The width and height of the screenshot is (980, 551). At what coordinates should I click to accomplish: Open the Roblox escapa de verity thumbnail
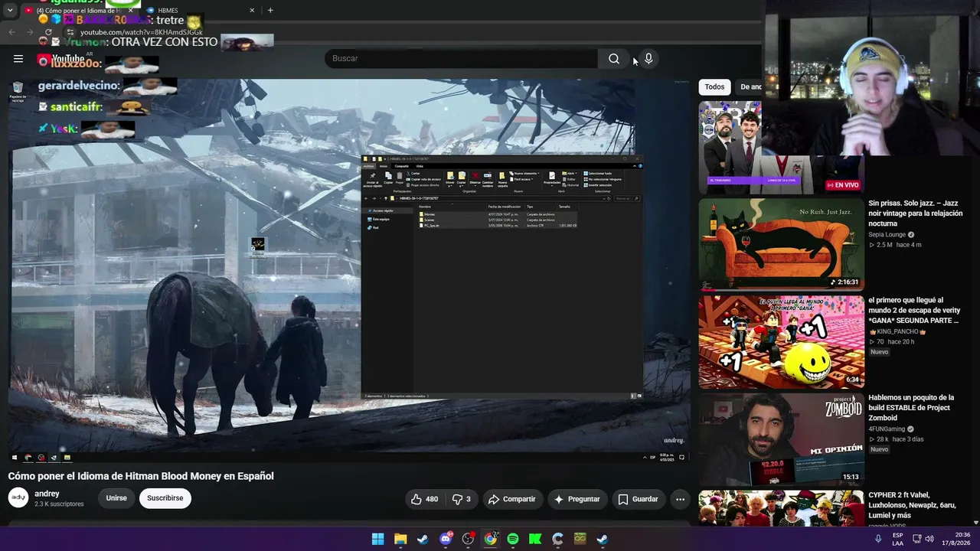click(781, 341)
